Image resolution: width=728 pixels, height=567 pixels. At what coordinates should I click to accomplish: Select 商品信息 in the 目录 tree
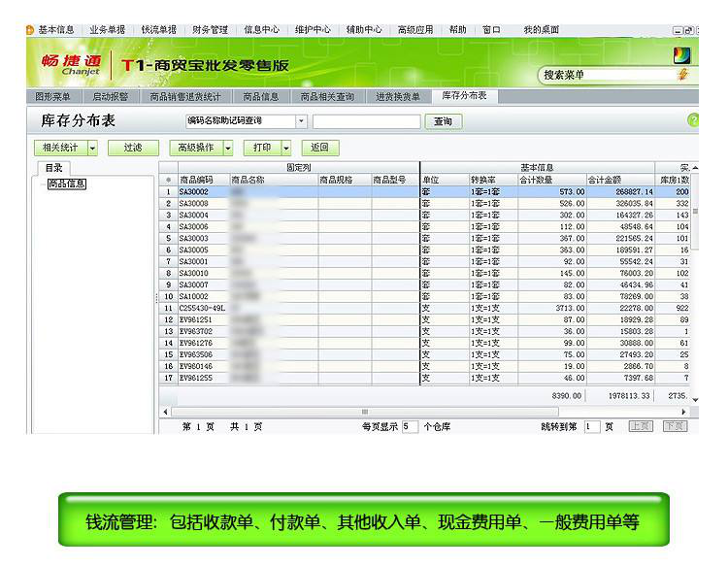point(67,183)
